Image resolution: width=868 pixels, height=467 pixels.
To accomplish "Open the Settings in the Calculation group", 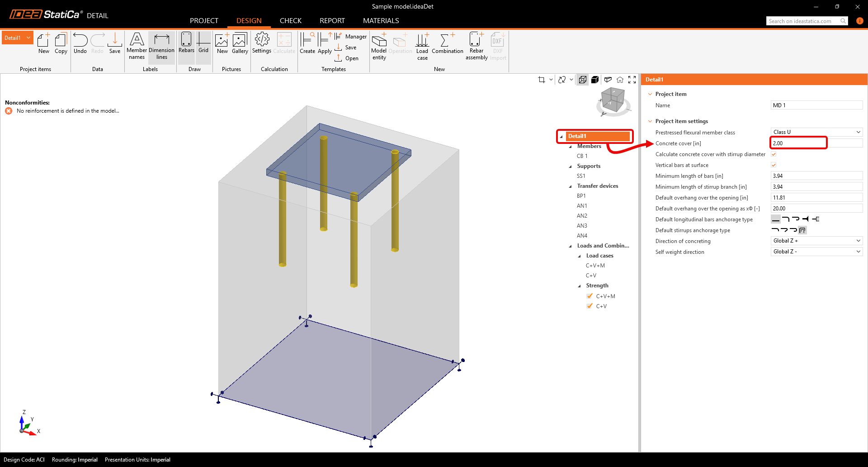I will pos(261,44).
